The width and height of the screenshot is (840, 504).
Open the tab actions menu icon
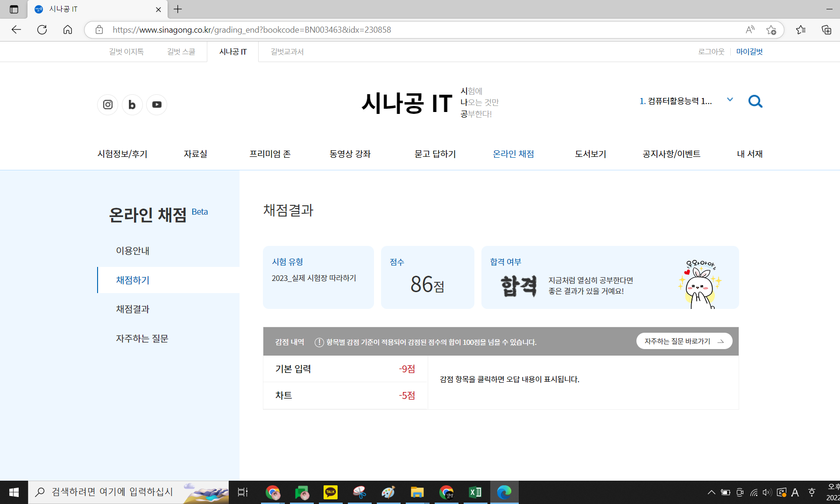point(14,9)
